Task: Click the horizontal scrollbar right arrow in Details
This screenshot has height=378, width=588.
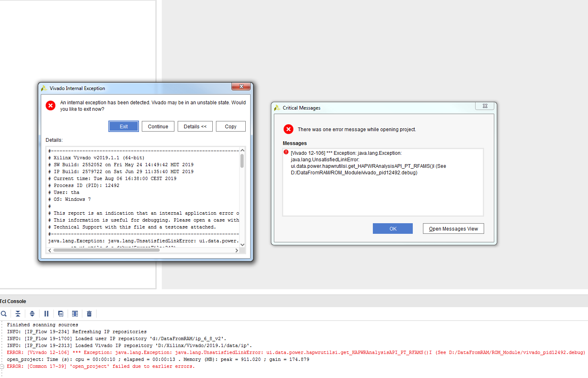Action: pyautogui.click(x=237, y=251)
